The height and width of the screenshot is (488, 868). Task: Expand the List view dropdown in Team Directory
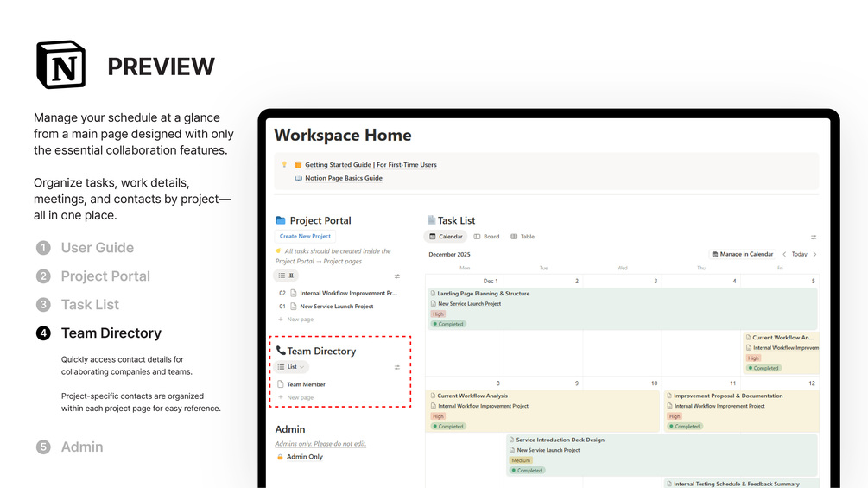[x=291, y=367]
